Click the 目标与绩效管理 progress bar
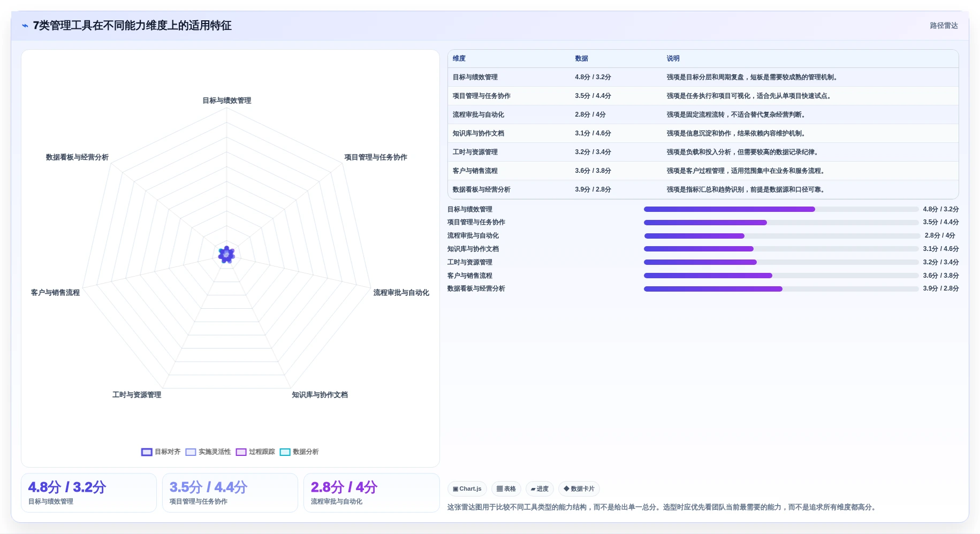Screen dimensions: 980x534 tap(781, 209)
